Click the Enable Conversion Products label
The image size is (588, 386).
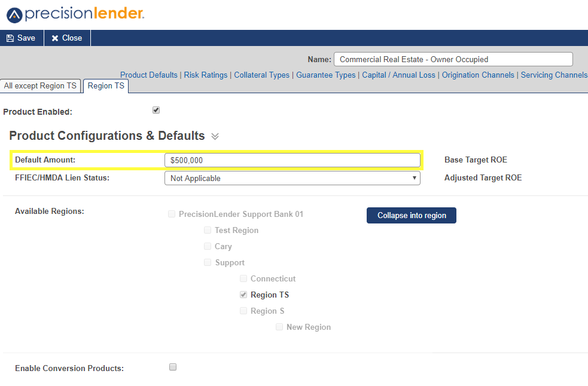click(x=69, y=369)
